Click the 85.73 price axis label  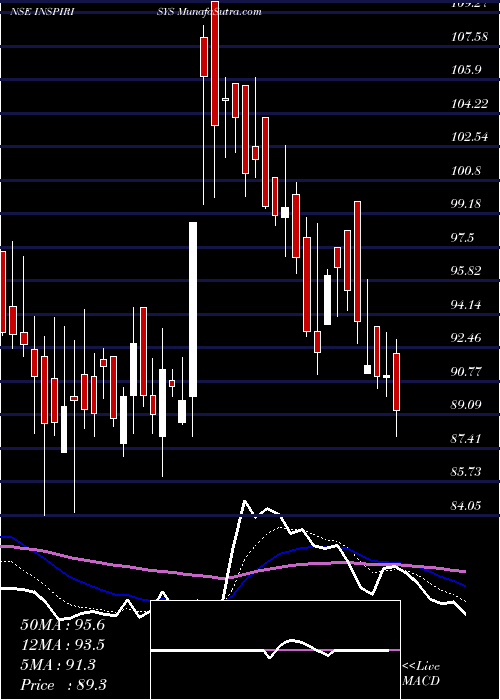467,472
